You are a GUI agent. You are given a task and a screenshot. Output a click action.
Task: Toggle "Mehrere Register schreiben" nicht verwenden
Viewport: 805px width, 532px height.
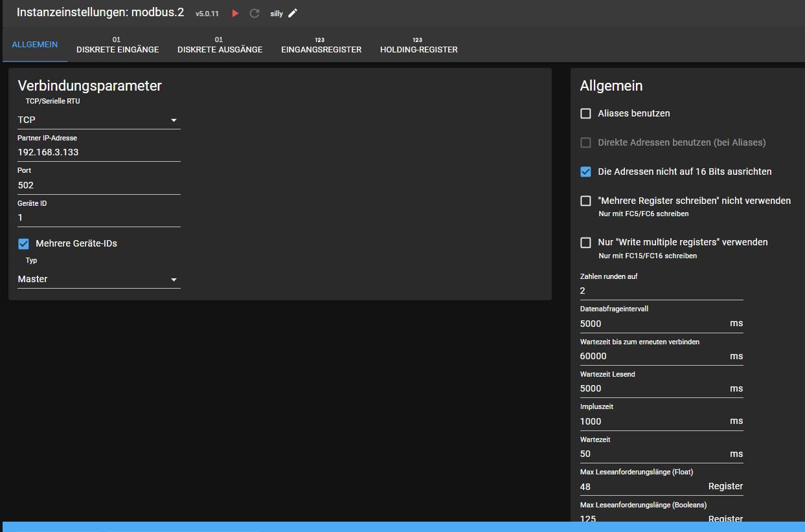pos(586,201)
